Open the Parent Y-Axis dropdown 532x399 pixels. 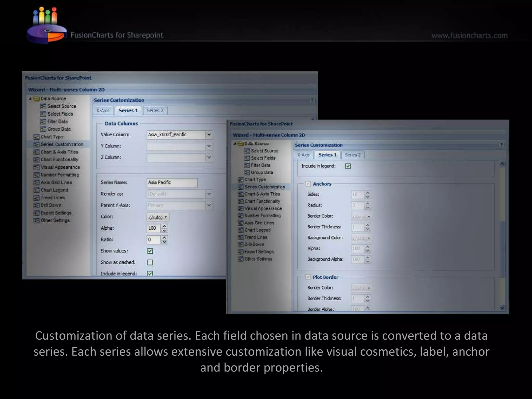pyautogui.click(x=209, y=205)
